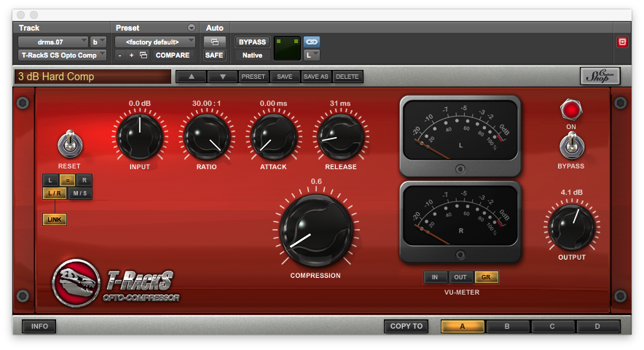The image size is (644, 350).
Task: Click the SAVE button
Action: [285, 77]
